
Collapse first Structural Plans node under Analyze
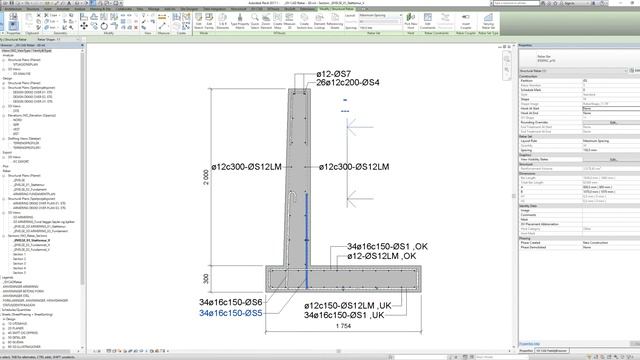pyautogui.click(x=4, y=60)
